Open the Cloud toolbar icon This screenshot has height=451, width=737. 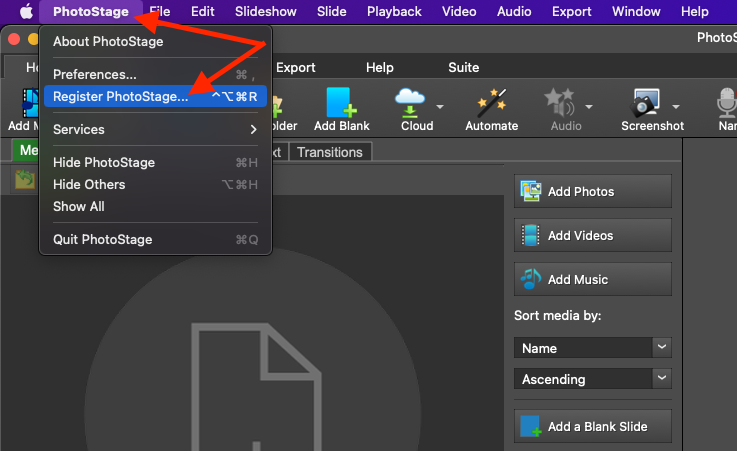click(411, 102)
